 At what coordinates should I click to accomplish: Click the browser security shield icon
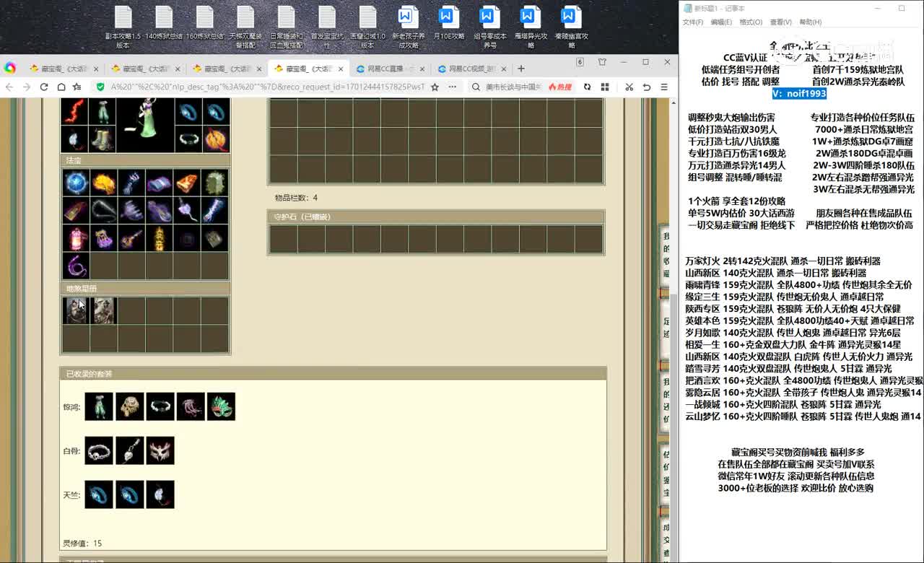[x=101, y=87]
